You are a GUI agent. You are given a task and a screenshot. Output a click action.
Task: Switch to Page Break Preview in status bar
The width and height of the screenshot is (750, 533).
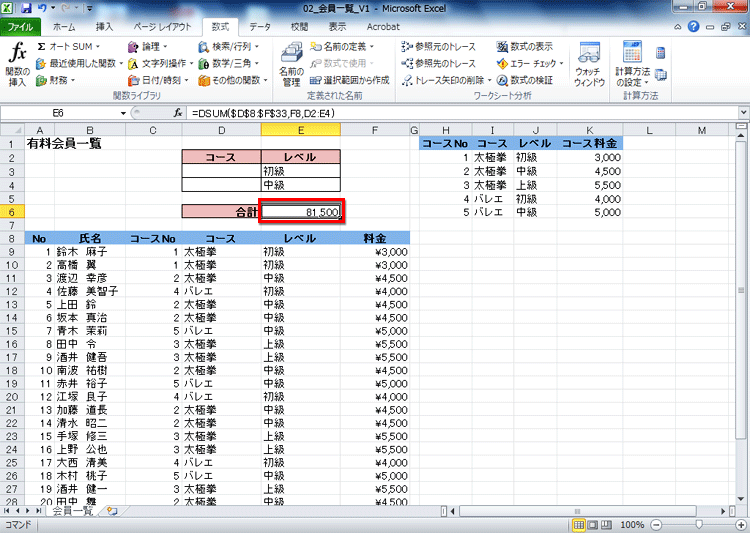606,525
